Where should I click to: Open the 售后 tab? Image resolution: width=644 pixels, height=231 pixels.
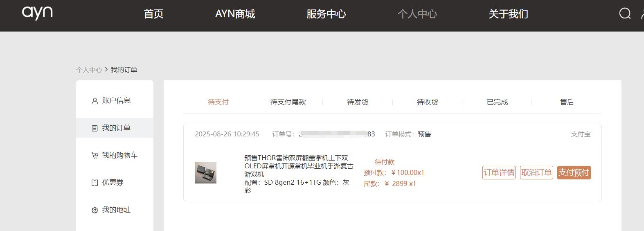[567, 102]
